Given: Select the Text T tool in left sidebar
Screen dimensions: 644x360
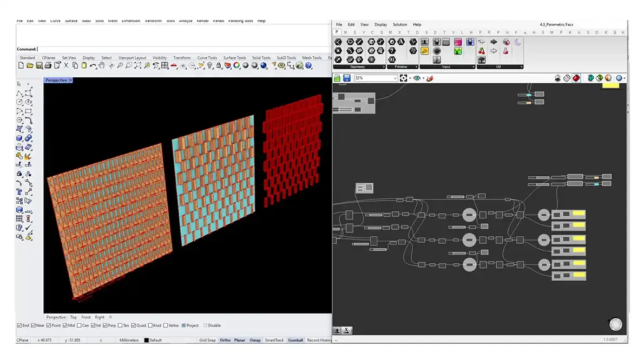Looking at the screenshot, I should click(x=19, y=191).
